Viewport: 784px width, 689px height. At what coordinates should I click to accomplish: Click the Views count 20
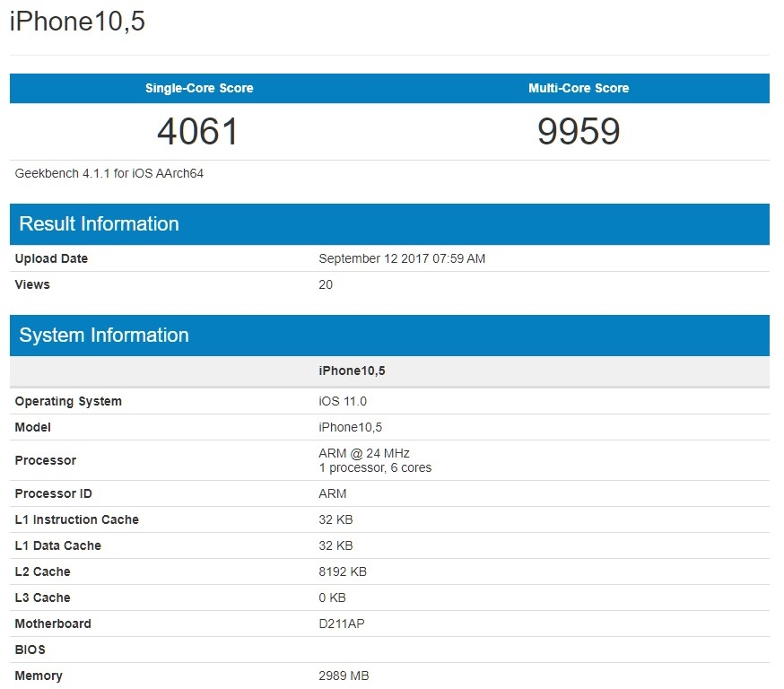326,284
